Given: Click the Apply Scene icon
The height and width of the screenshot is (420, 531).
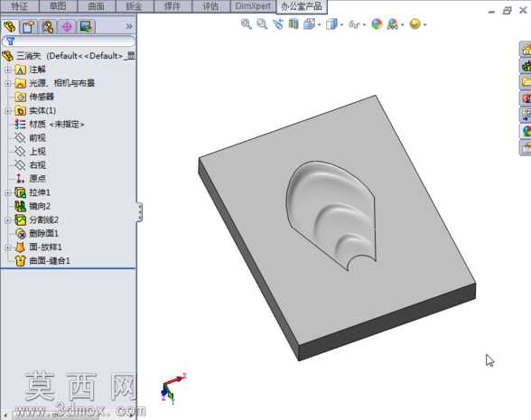Looking at the screenshot, I should coord(393,24).
